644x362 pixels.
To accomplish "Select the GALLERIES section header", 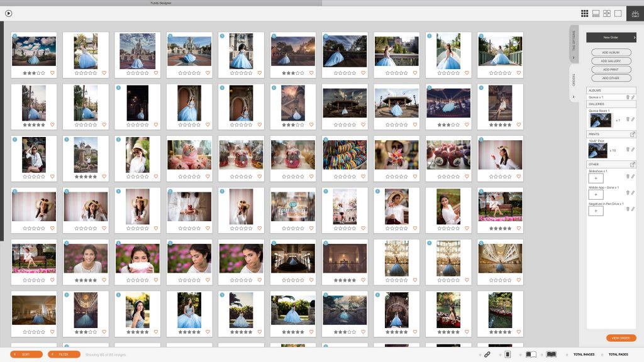I will point(611,104).
